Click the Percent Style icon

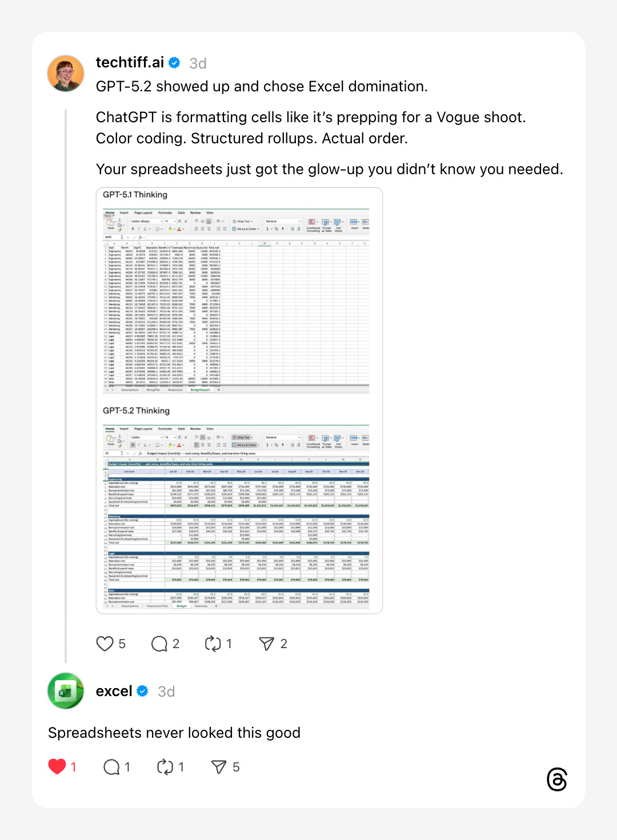(277, 444)
